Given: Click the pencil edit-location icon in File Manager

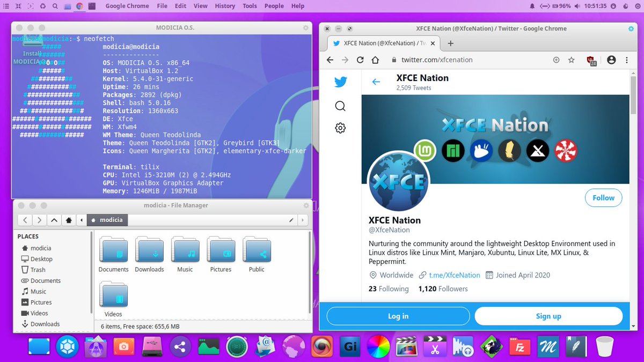Looking at the screenshot, I should click(291, 220).
